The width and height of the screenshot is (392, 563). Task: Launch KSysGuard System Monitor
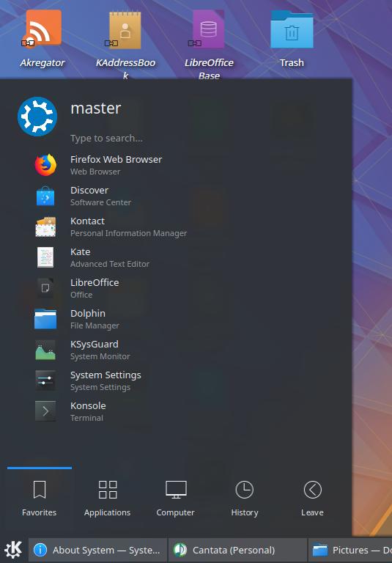click(176, 350)
